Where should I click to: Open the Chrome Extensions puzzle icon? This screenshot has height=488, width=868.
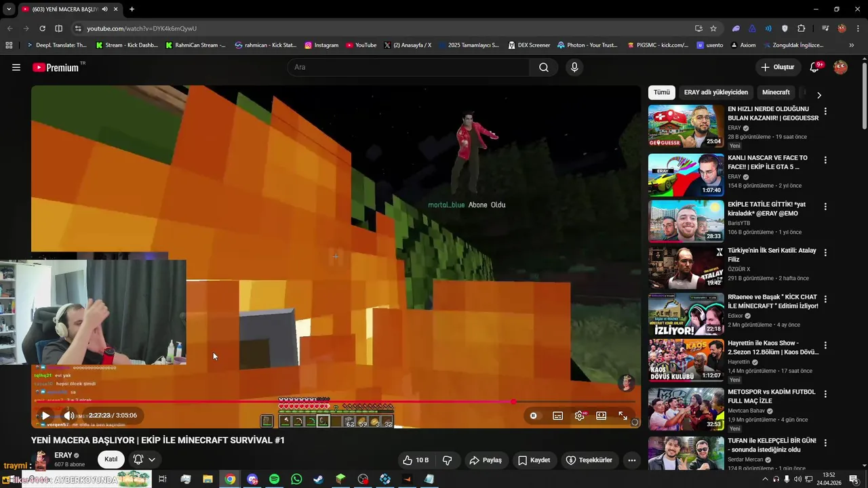coord(802,28)
